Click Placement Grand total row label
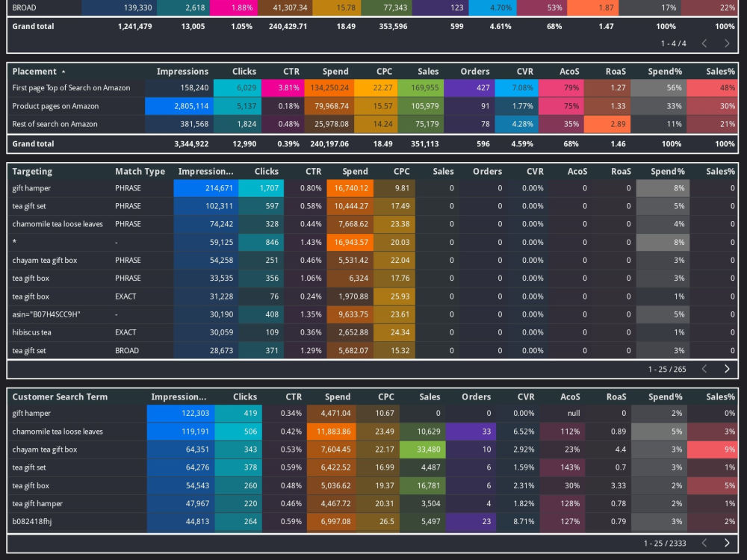The height and width of the screenshot is (560, 747). pyautogui.click(x=33, y=144)
